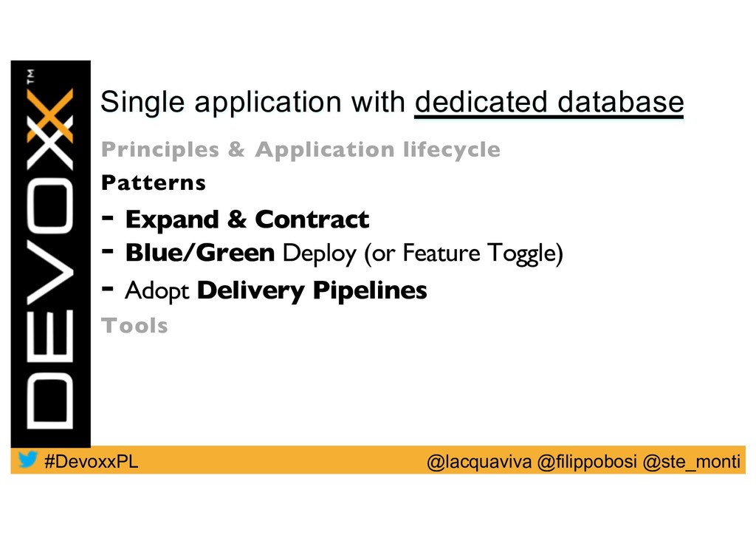Select the 'Patterns' section heading
Screen dimensions: 756x535
[153, 183]
